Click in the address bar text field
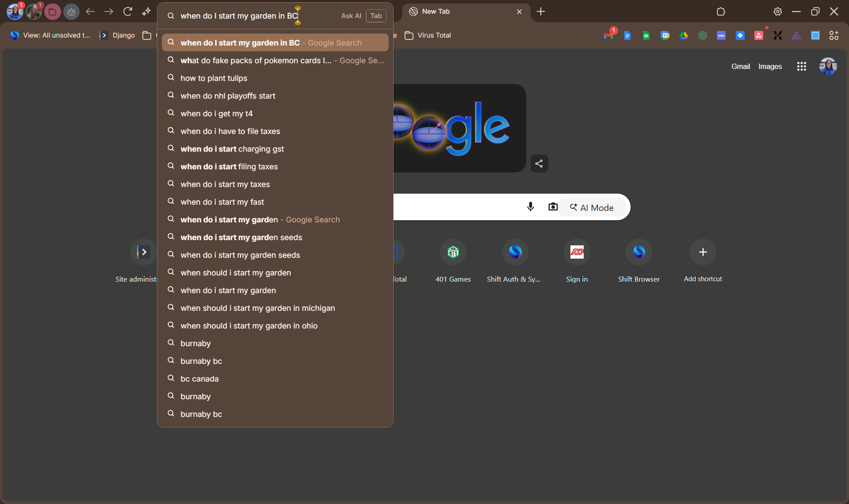 239,16
